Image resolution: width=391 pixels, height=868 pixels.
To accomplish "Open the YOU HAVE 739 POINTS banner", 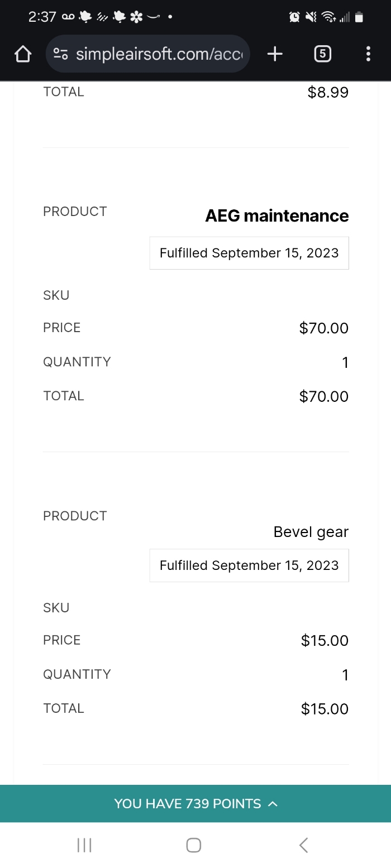I will [x=188, y=804].
